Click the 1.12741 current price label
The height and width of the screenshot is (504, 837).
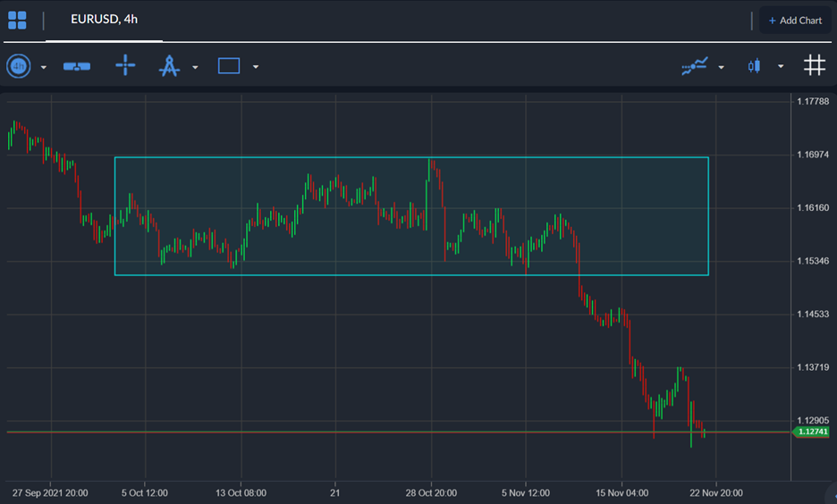pos(811,432)
